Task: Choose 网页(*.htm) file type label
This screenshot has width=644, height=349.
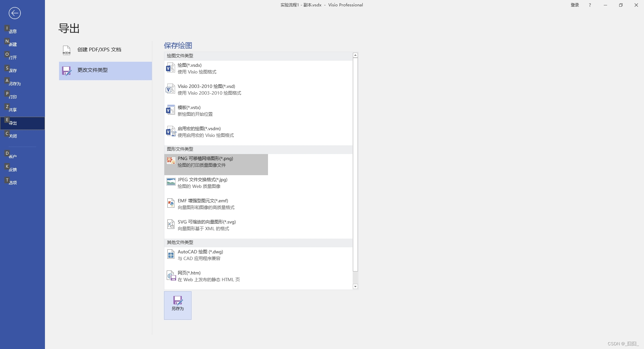Action: 189,273
